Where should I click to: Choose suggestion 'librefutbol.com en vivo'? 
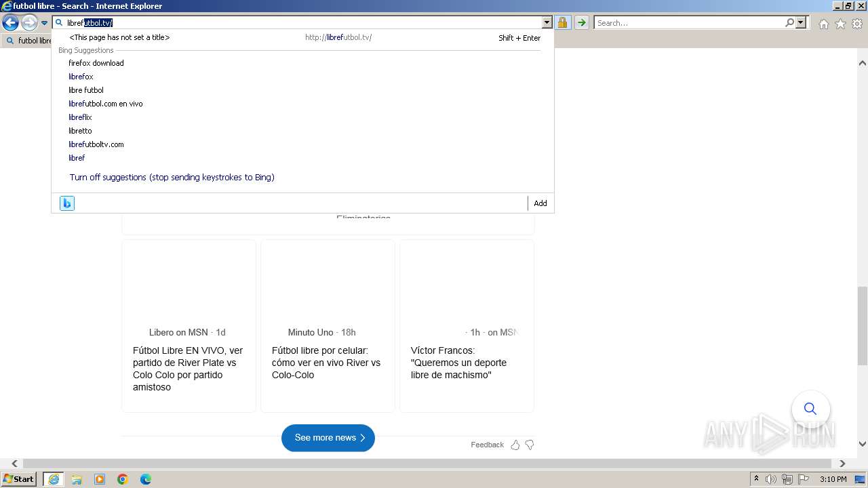pyautogui.click(x=105, y=104)
